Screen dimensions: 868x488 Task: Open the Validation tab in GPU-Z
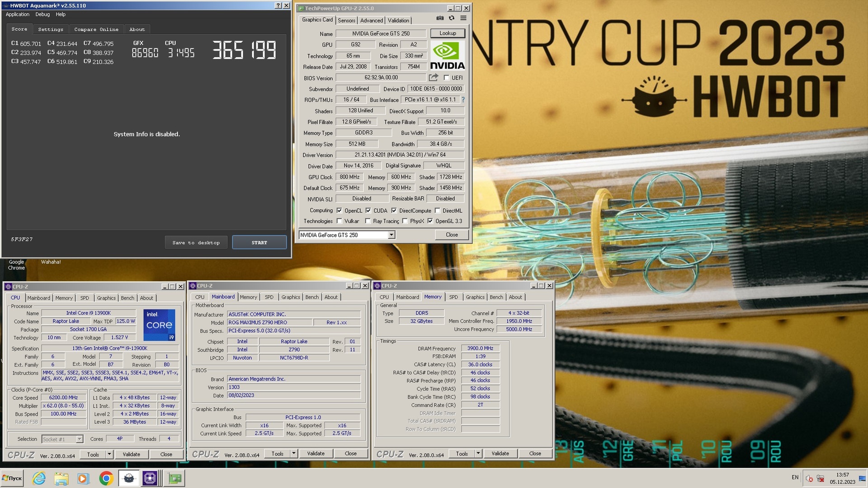(398, 20)
